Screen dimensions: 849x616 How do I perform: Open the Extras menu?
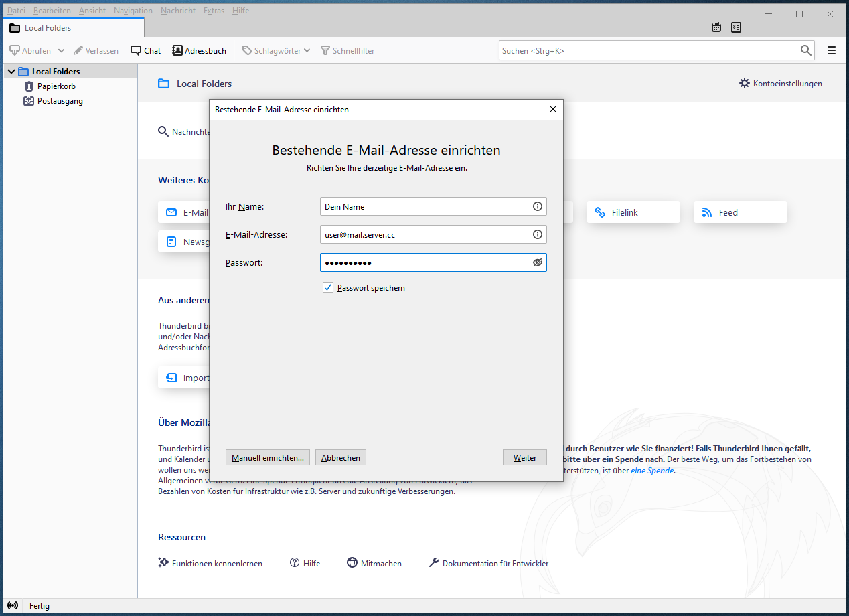[x=214, y=11]
